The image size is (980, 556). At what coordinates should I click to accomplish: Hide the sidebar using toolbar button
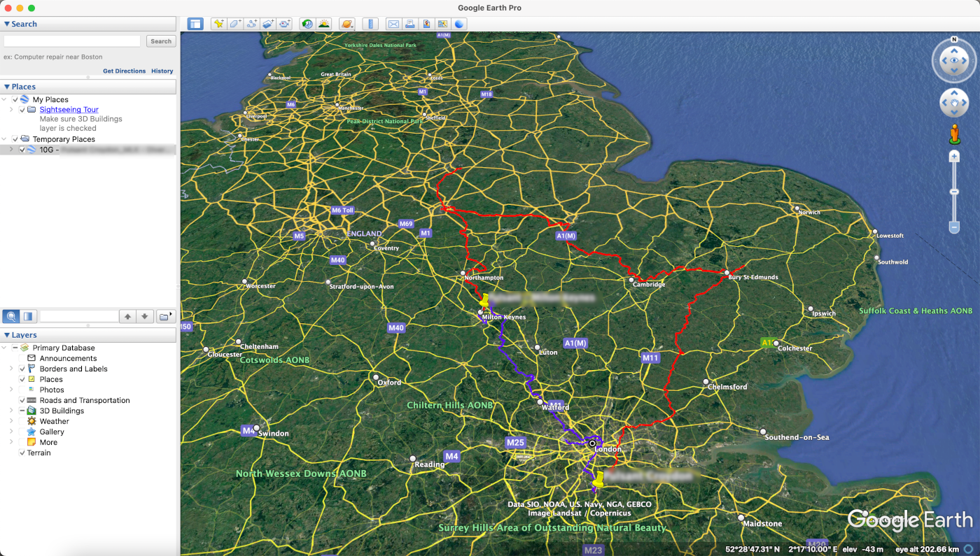(195, 24)
